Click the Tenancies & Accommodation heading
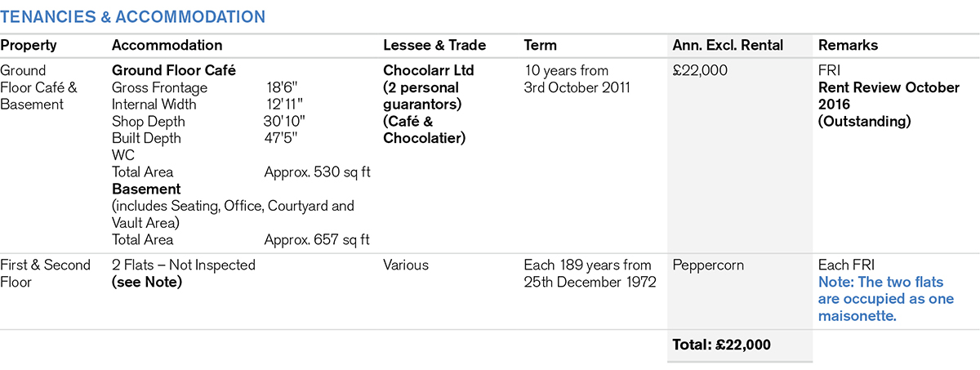 pos(132,16)
